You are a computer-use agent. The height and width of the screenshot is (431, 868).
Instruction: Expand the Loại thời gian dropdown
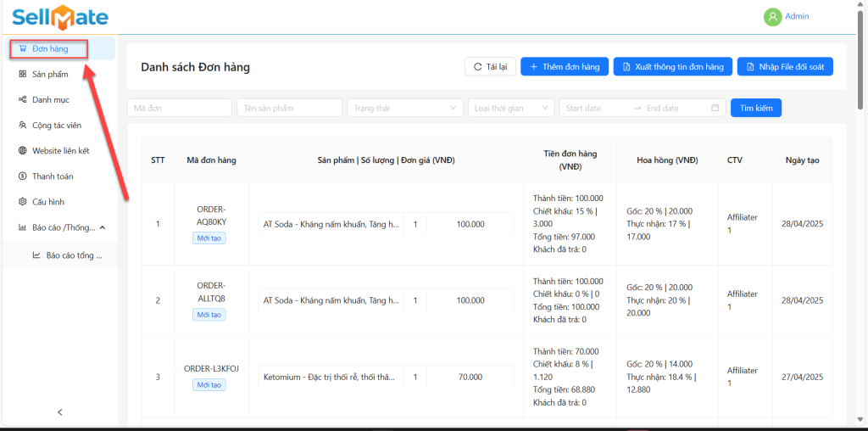click(511, 108)
